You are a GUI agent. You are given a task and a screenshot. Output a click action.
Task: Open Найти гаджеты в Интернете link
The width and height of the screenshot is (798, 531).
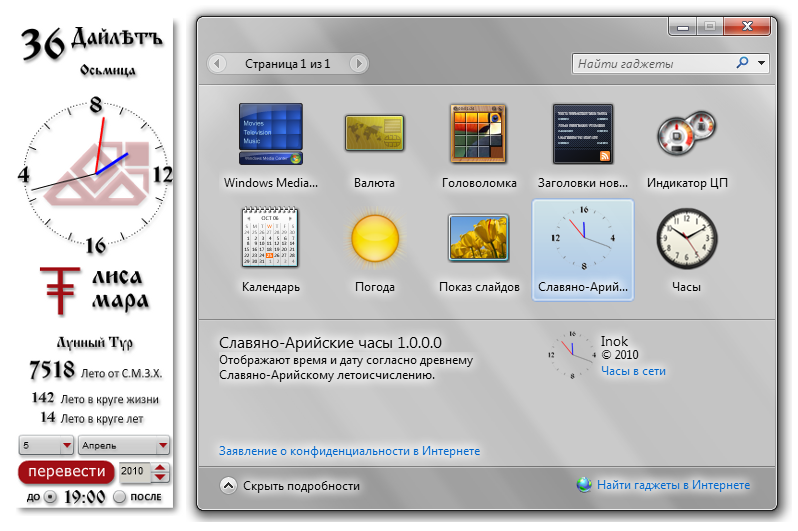tap(673, 485)
